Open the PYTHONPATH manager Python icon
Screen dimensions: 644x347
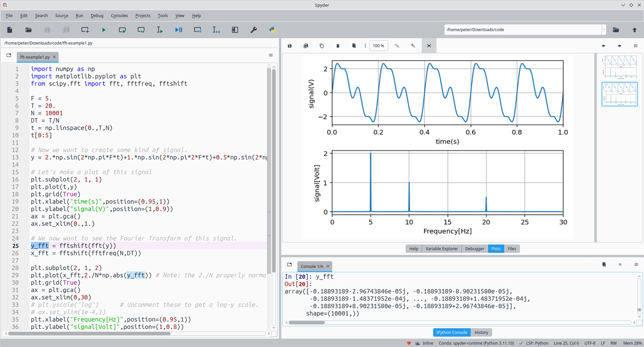click(x=272, y=30)
